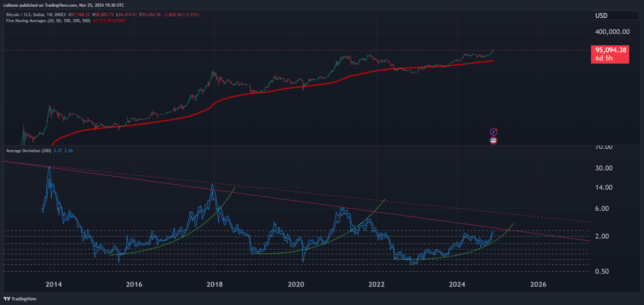
Task: Select the Average Deviation (200) indicator legend
Action: pyautogui.click(x=28, y=151)
